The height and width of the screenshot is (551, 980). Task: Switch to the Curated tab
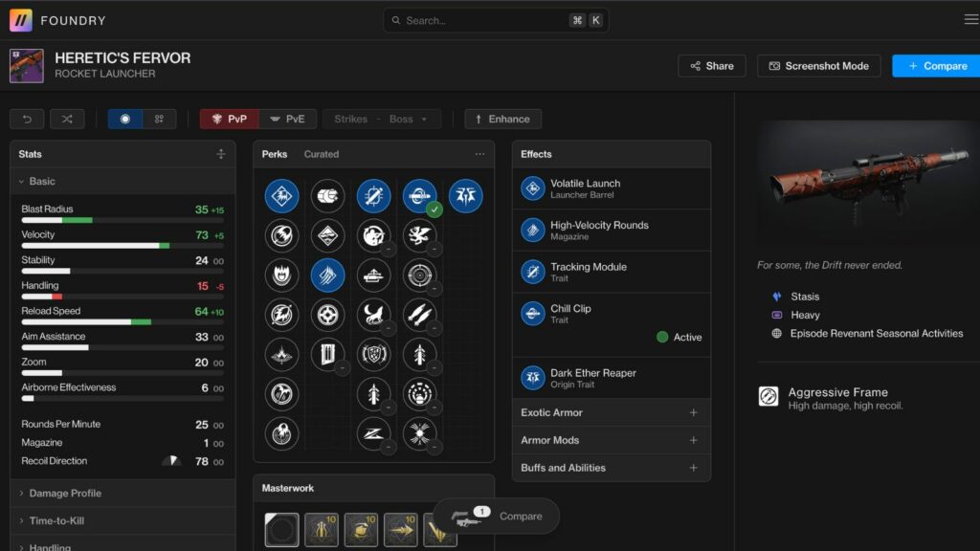[x=322, y=154]
